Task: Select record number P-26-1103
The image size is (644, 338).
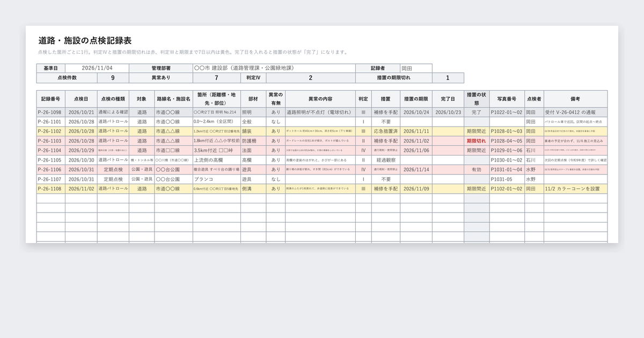Action: [51, 141]
